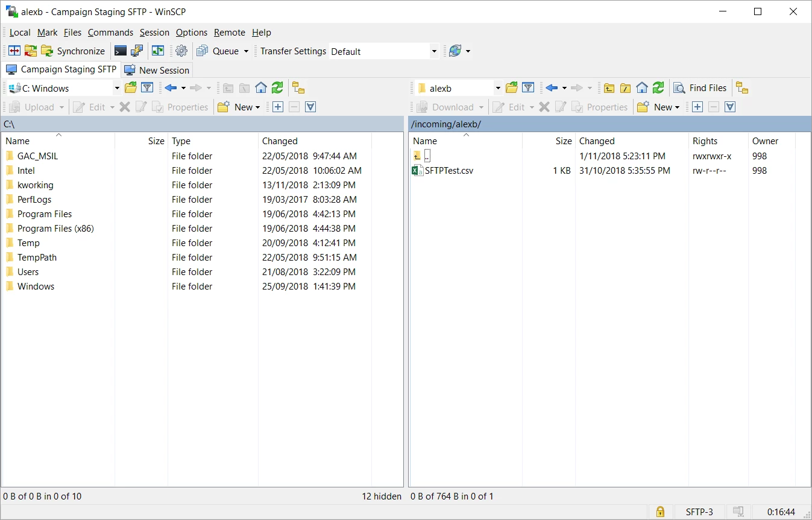The width and height of the screenshot is (812, 520).
Task: Open the Session menu
Action: tap(154, 33)
